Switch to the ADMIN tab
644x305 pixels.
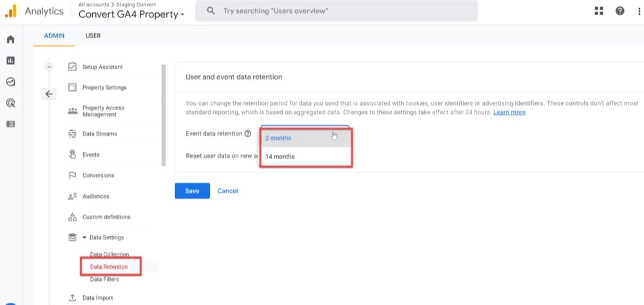(x=54, y=35)
